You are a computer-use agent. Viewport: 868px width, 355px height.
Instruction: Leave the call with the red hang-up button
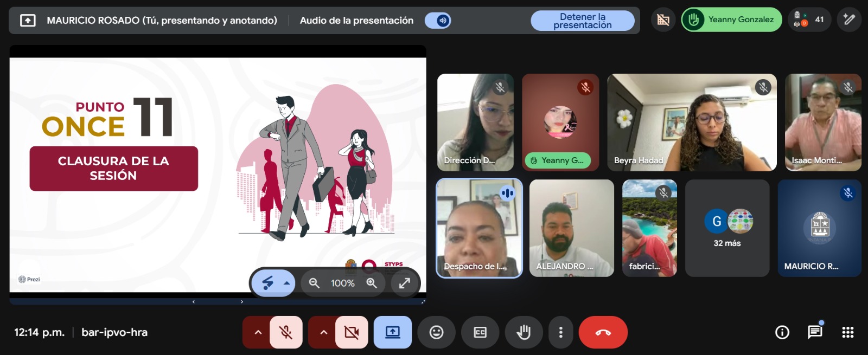click(x=603, y=332)
